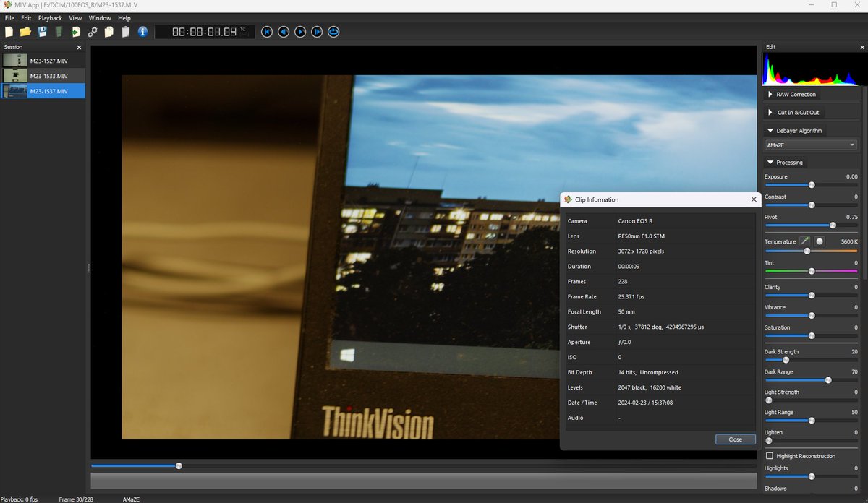Click the Contrast slider handle
This screenshot has height=503, width=868.
(812, 205)
